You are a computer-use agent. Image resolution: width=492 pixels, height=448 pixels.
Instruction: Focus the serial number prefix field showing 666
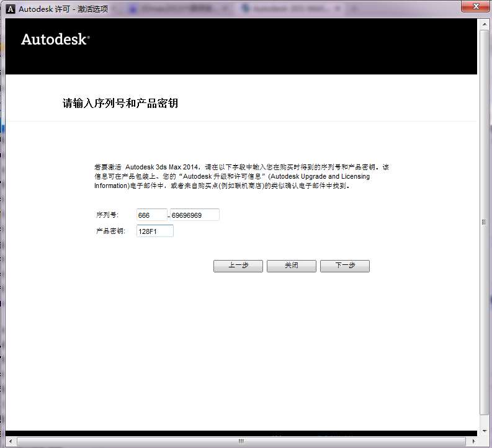152,215
